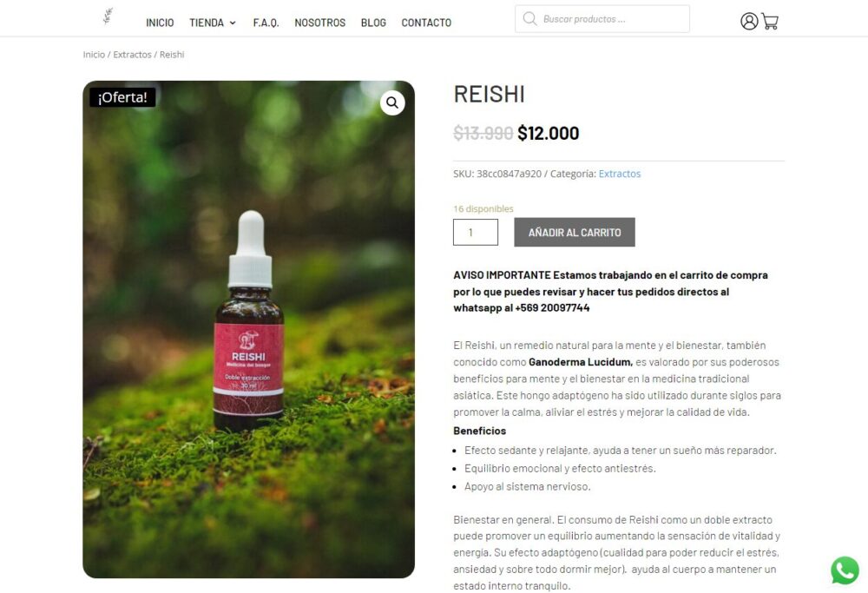Expand the Tienda dropdown arrow
Viewport: 868px width, 593px height.
(x=233, y=23)
